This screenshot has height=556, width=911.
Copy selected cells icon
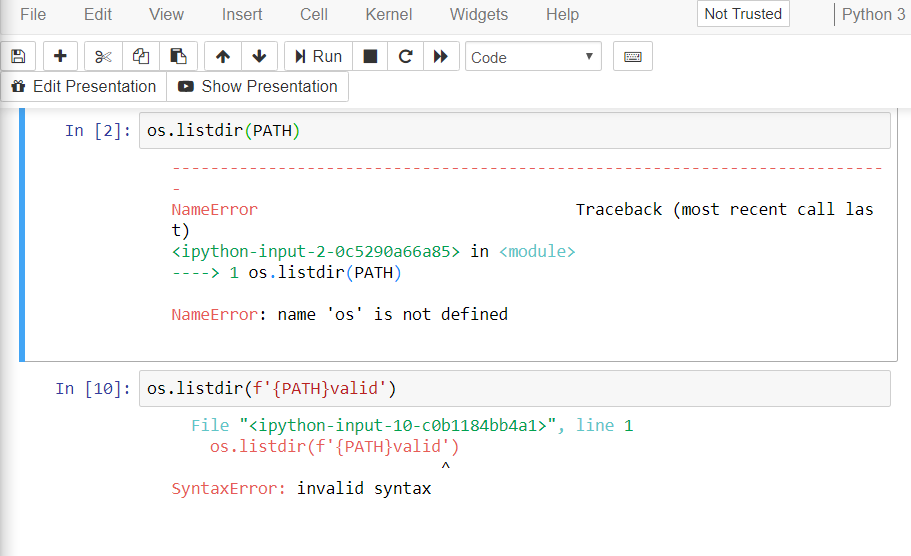click(141, 57)
